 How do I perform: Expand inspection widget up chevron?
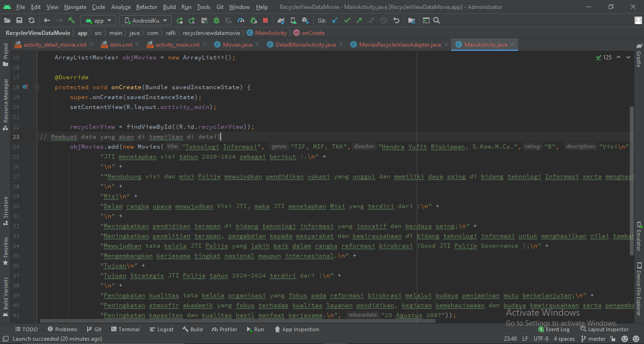click(619, 57)
